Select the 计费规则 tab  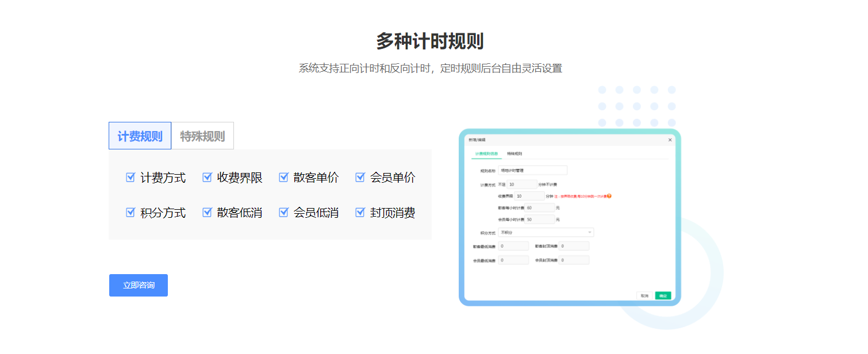(140, 136)
